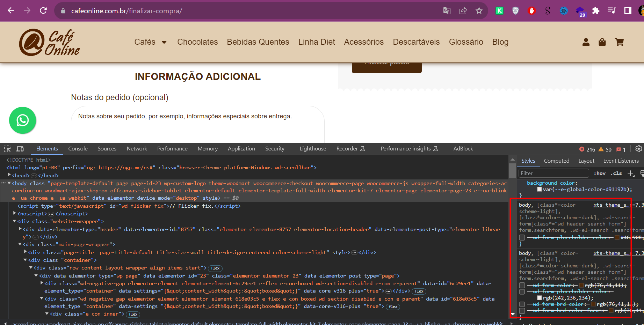Open the extension with badge 29
644x325 pixels.
click(x=580, y=12)
